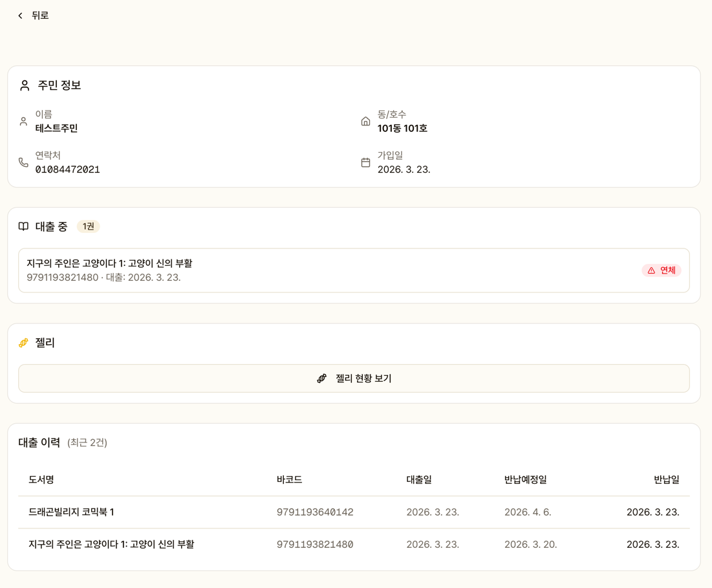Click barcode 9791193821480 in loan history table
Image resolution: width=712 pixels, height=588 pixels.
coord(315,544)
